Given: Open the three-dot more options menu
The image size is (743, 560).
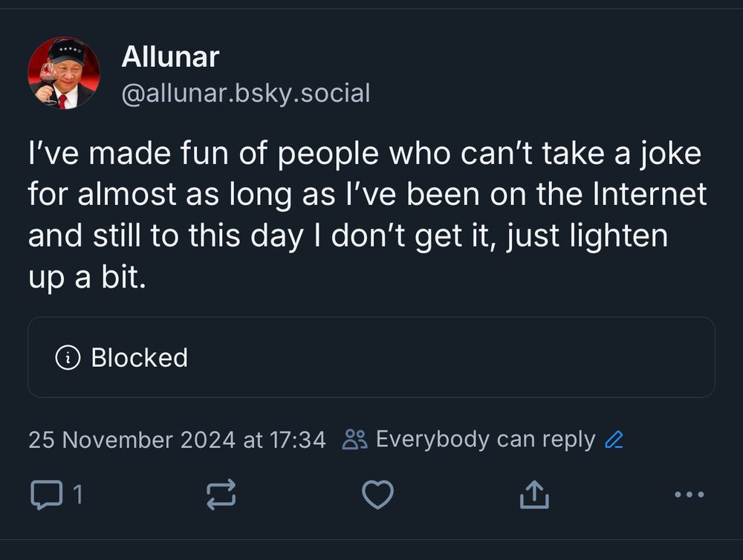Looking at the screenshot, I should [x=689, y=495].
